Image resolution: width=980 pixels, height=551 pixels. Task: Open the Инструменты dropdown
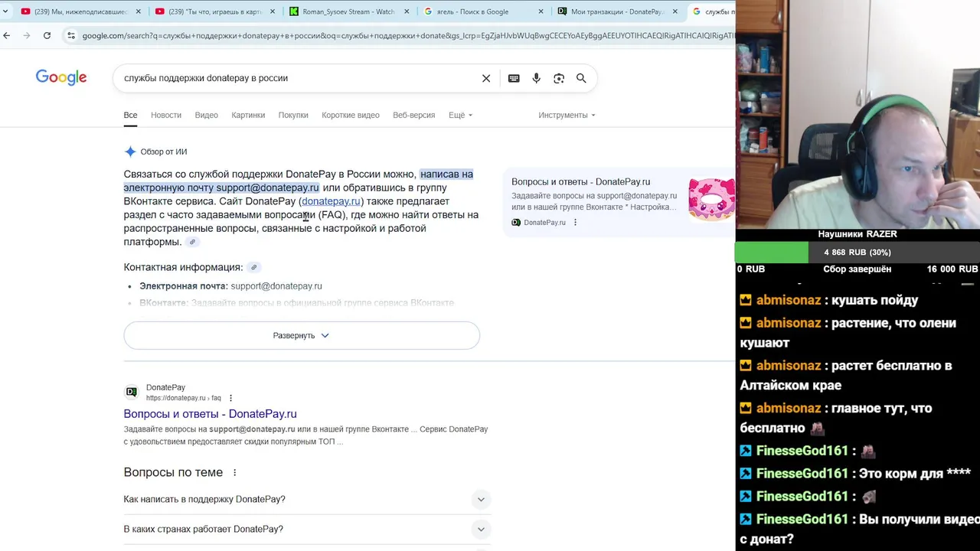click(567, 115)
